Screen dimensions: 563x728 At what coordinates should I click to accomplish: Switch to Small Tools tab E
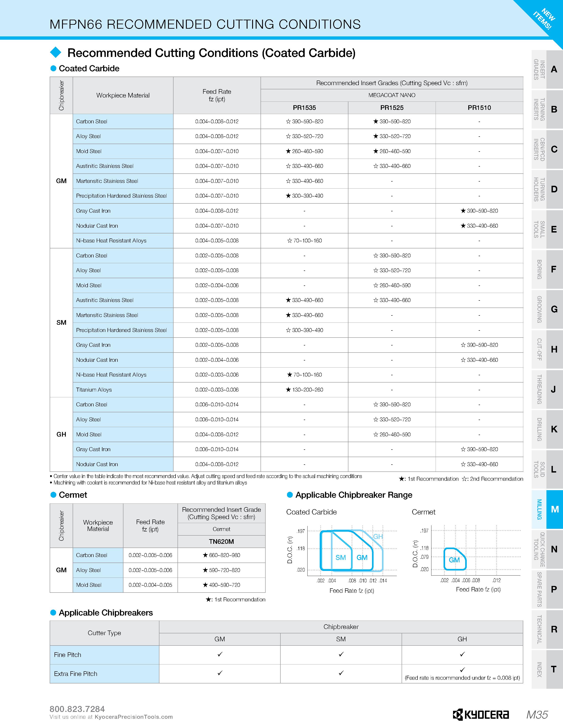(x=547, y=229)
